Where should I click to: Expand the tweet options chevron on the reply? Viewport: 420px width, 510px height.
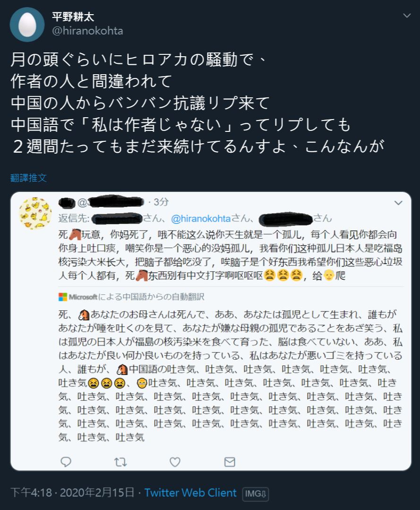pos(398,202)
